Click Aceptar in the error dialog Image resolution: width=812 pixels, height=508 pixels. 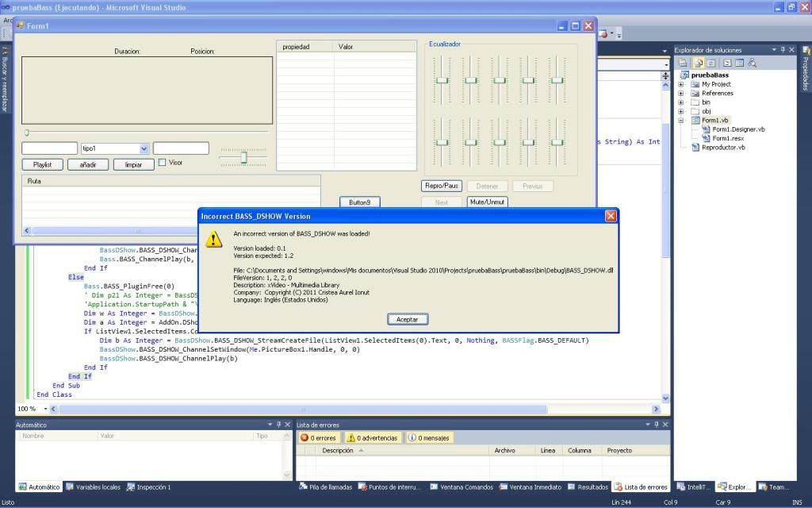click(x=408, y=319)
